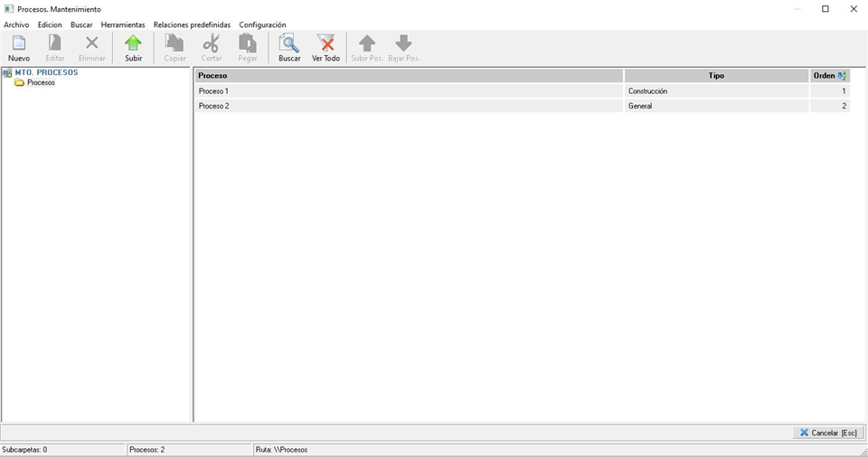Click the Eliminar X icon
This screenshot has height=457, width=868.
click(91, 43)
